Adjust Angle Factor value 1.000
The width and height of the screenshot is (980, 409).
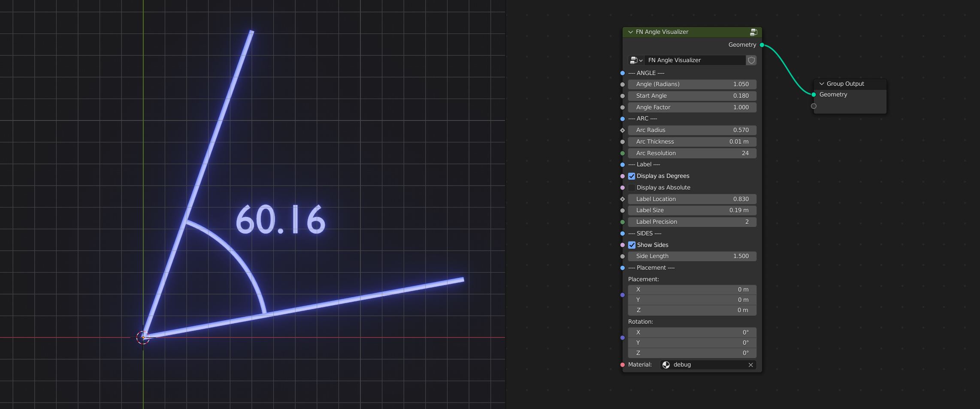(x=692, y=108)
